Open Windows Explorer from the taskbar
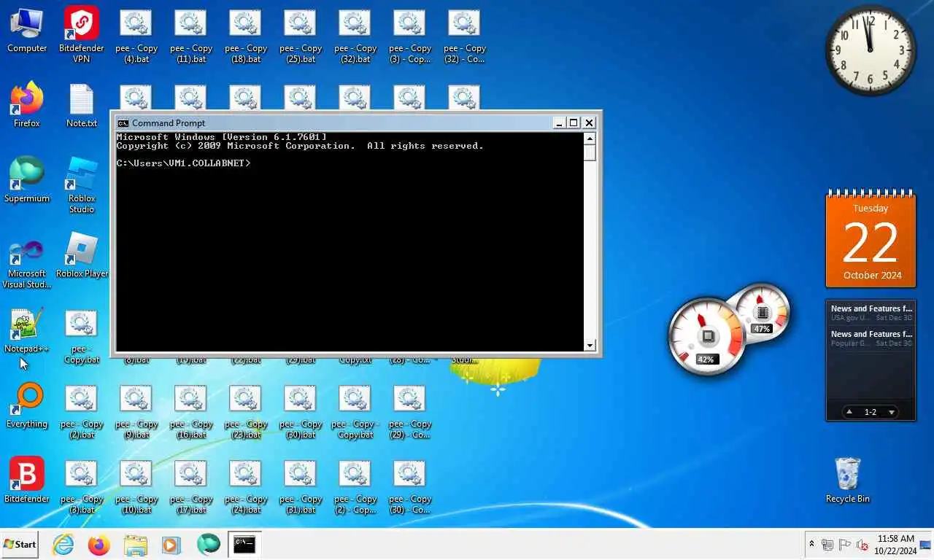The image size is (934, 560). (x=135, y=544)
